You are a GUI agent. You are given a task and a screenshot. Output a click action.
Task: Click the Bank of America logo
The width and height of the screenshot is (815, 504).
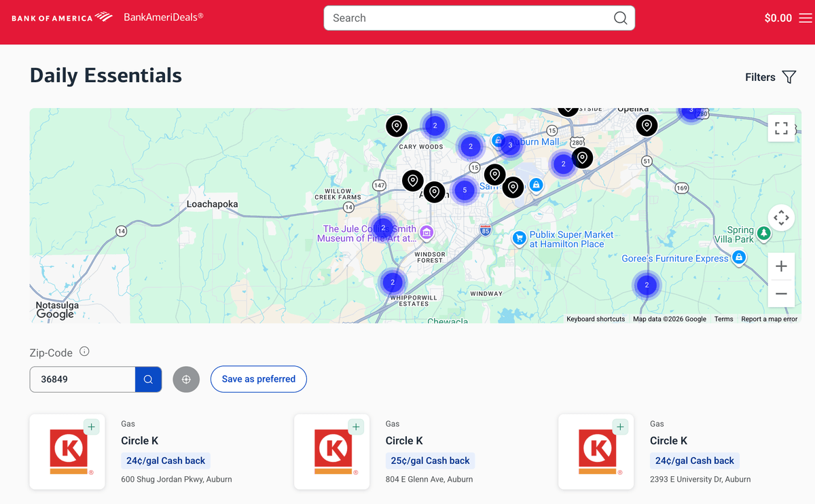pos(62,17)
